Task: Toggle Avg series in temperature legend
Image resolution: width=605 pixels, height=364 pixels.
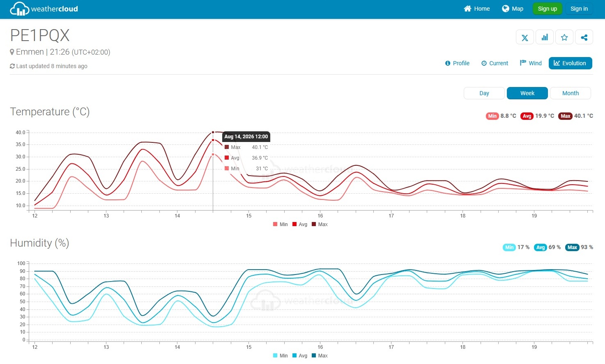Action: [300, 224]
